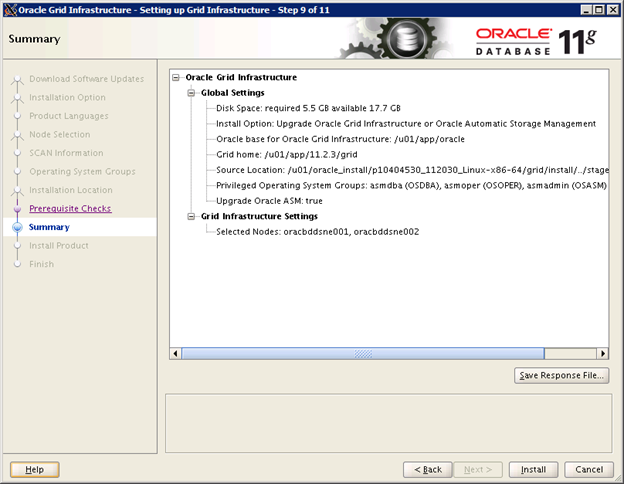The width and height of the screenshot is (624, 484).
Task: Click the Finish step
Action: click(41, 264)
